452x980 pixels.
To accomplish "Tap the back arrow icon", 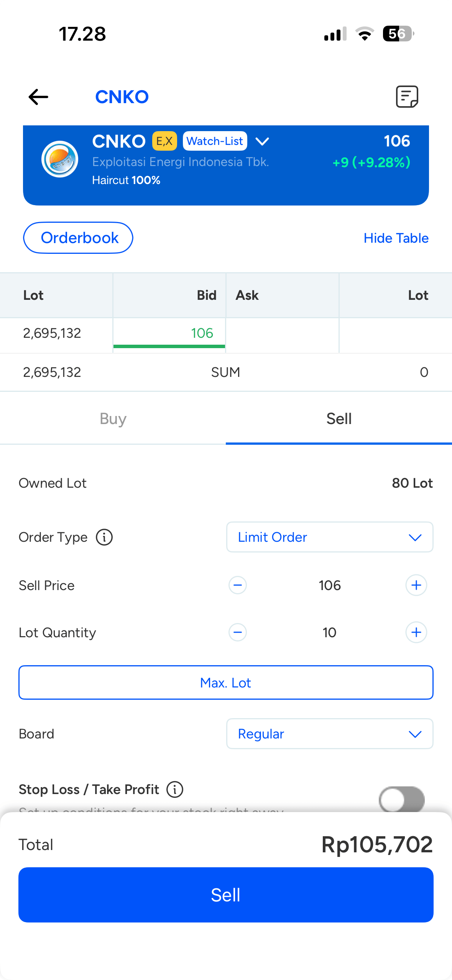I will 38,97.
